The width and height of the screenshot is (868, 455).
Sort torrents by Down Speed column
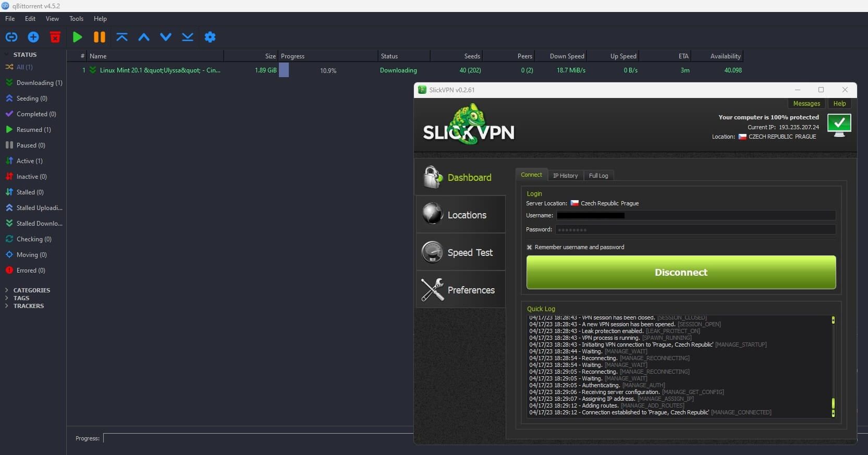pos(561,56)
